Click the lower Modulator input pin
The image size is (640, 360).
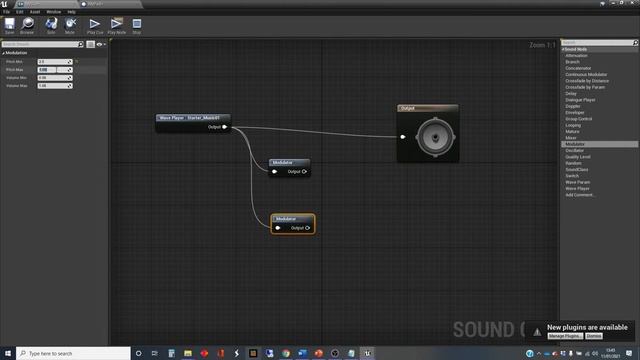point(278,228)
